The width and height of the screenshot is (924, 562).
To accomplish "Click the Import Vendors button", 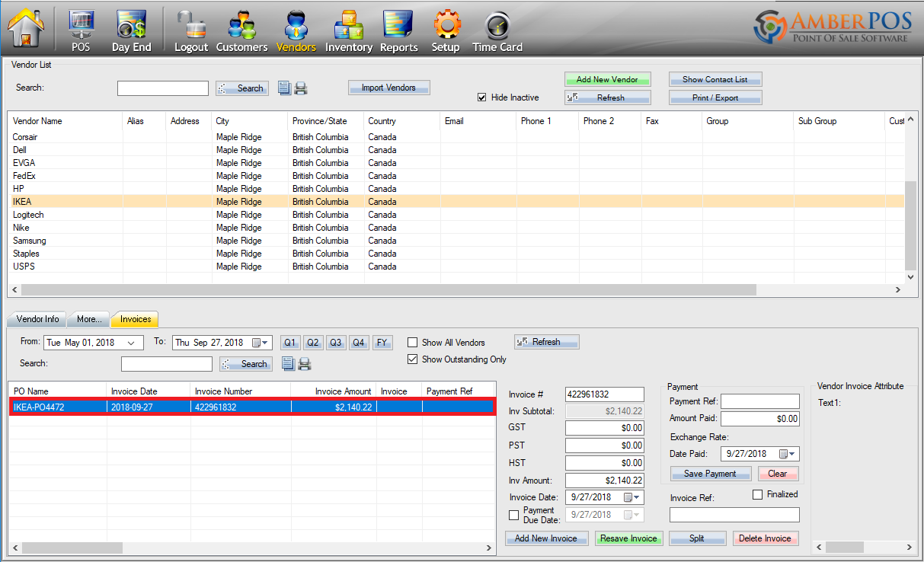I will click(x=389, y=88).
